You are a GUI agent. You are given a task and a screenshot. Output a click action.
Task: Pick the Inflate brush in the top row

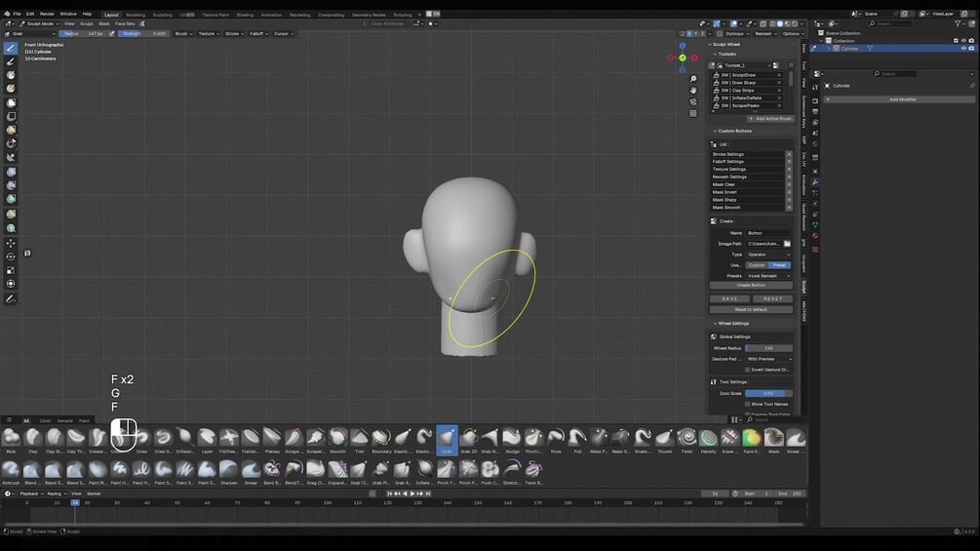click(185, 440)
